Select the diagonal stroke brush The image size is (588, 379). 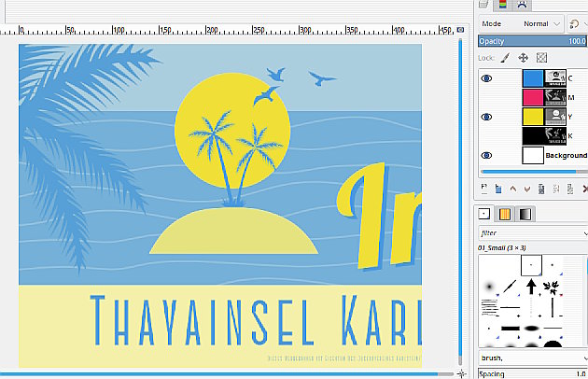510,288
